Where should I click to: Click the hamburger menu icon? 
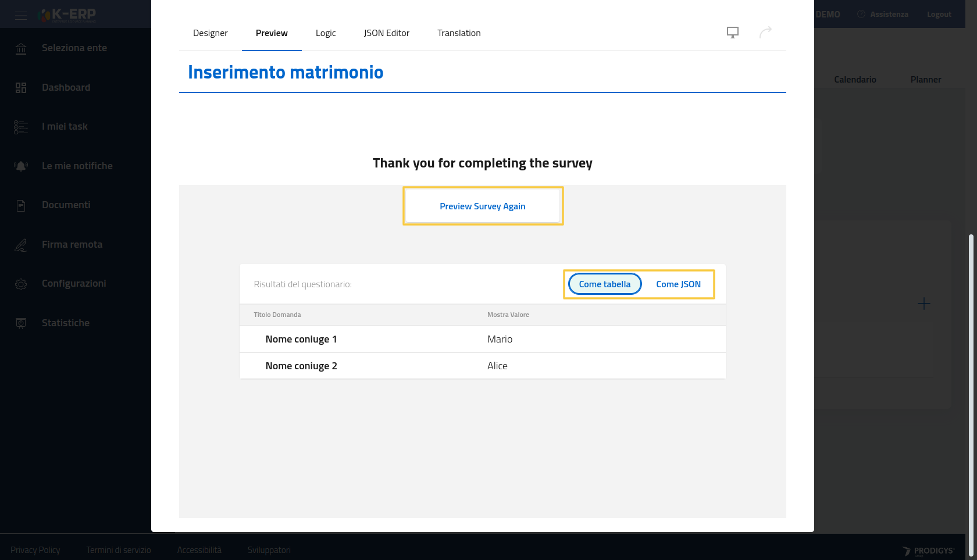pos(21,15)
